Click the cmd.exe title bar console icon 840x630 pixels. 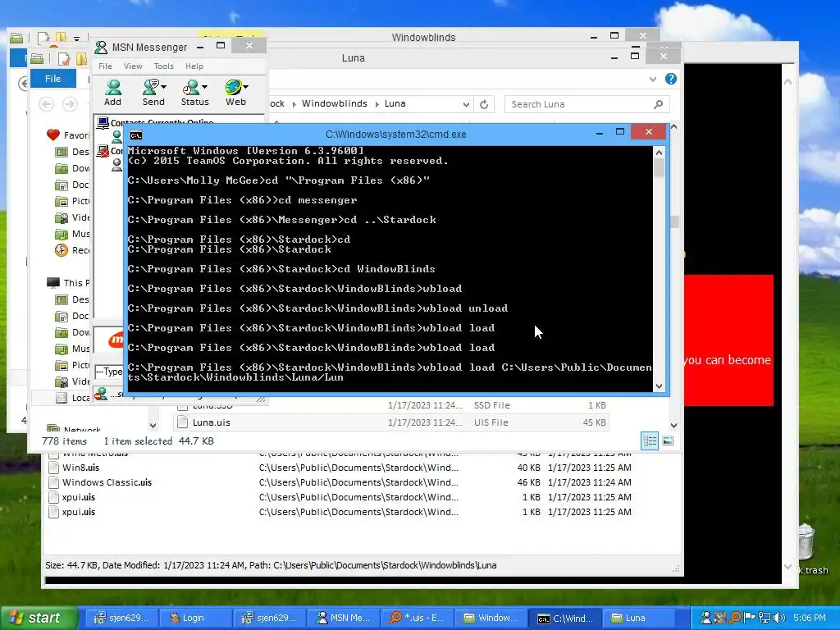(136, 135)
